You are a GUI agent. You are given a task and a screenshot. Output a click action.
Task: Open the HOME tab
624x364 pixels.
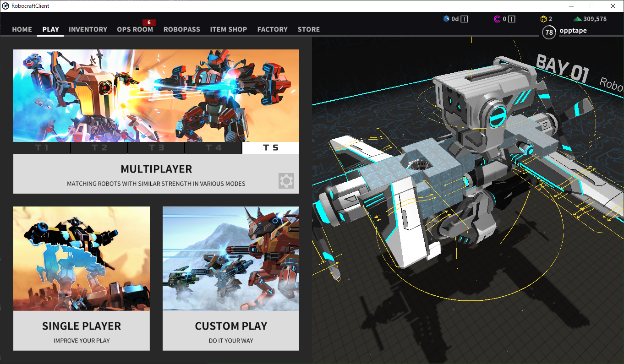click(22, 29)
